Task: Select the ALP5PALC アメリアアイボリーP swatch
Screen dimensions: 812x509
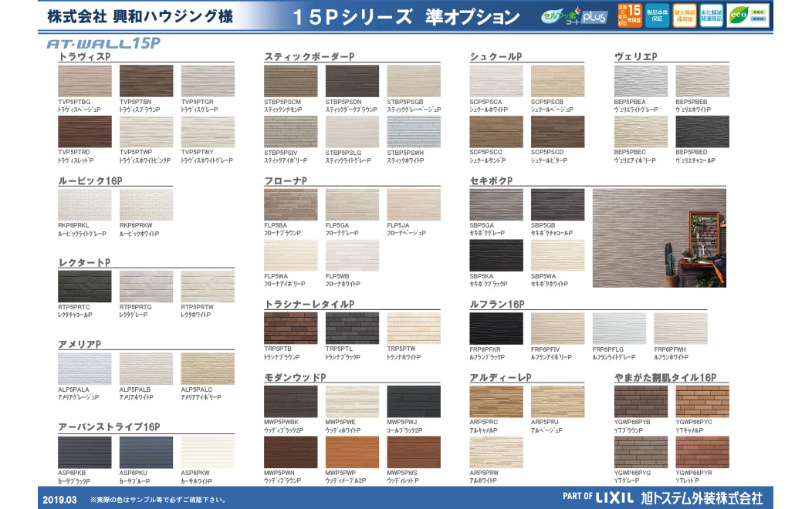Action: tap(208, 369)
